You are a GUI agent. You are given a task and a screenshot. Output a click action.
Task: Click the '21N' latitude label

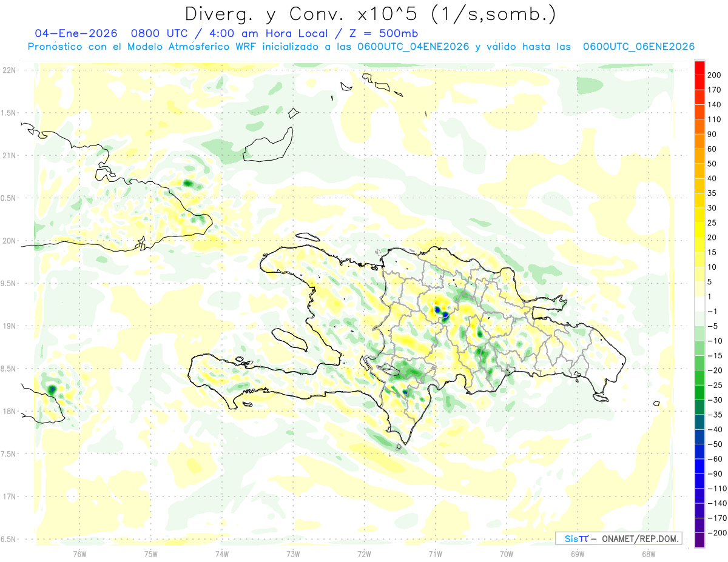point(8,155)
